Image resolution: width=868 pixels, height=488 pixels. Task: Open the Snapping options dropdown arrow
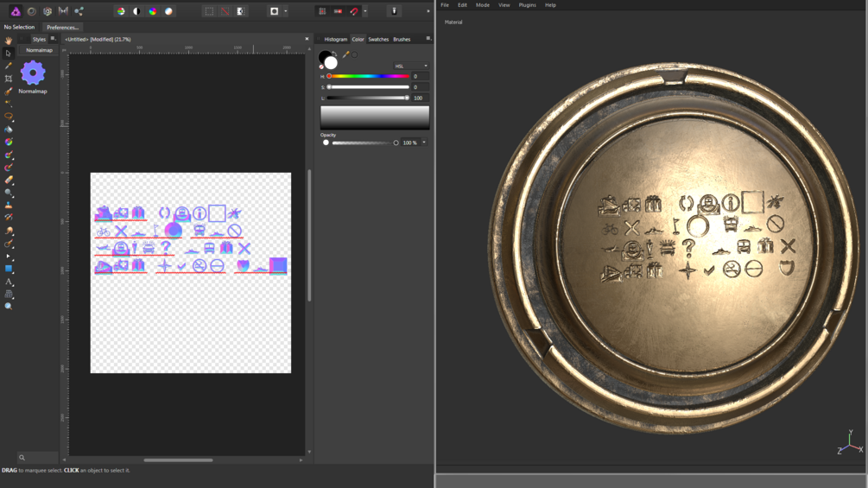(x=364, y=11)
